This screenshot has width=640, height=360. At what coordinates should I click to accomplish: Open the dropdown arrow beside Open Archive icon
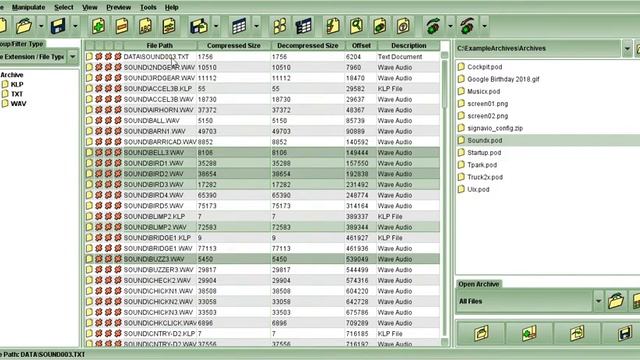tap(41, 26)
